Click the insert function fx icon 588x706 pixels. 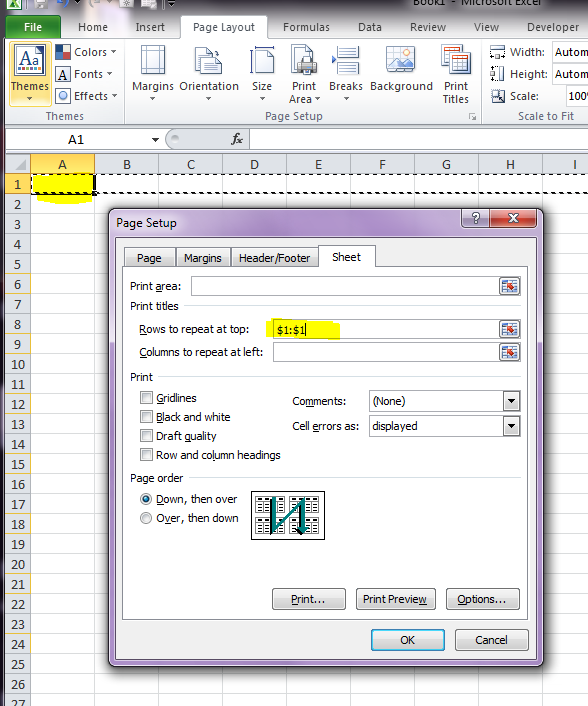click(x=237, y=139)
